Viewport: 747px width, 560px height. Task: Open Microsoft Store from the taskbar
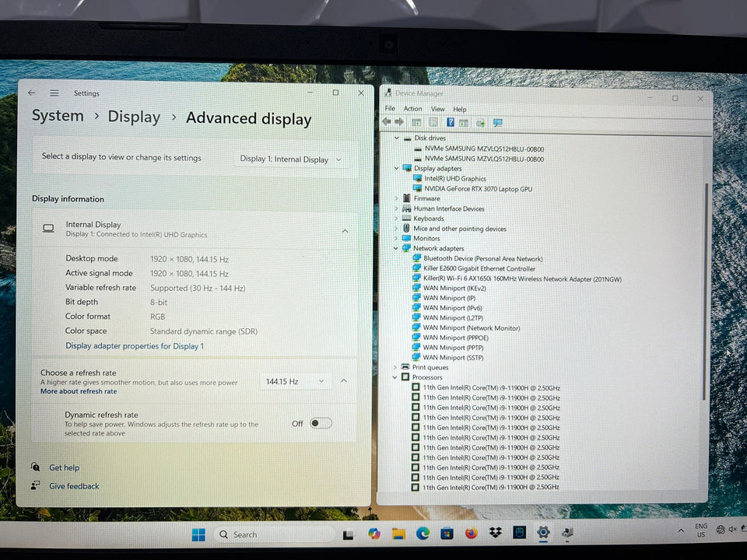447,534
